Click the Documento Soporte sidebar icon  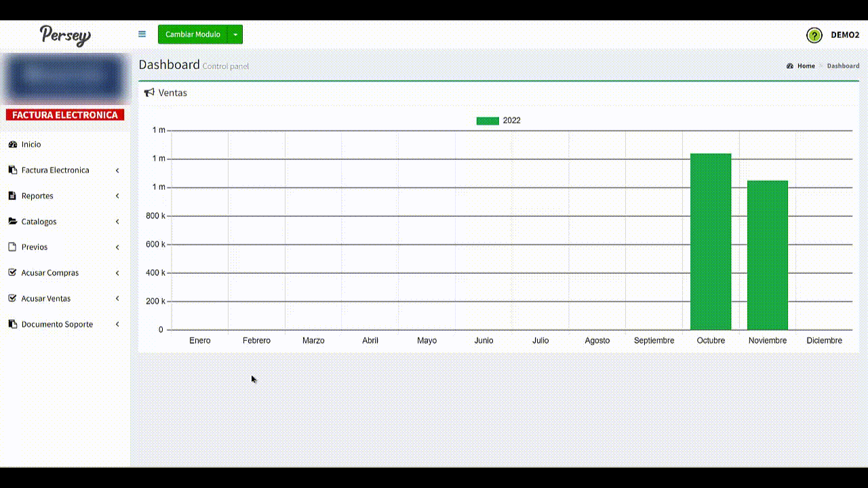[12, 325]
